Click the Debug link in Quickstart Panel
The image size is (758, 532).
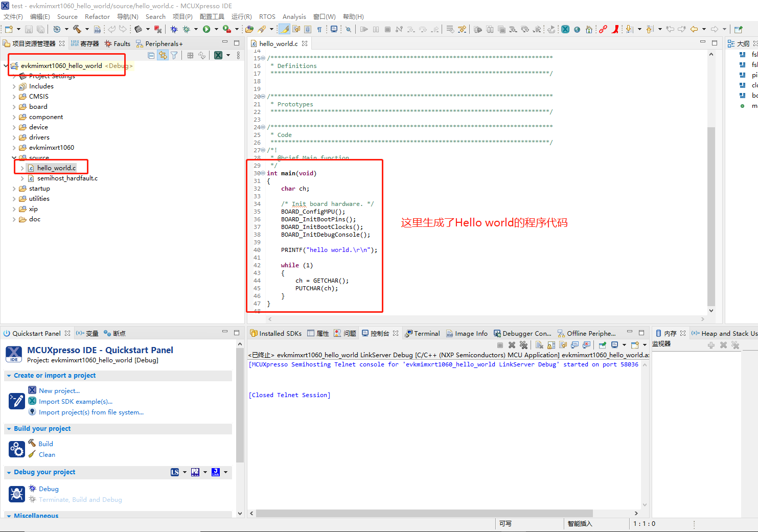tap(49, 489)
